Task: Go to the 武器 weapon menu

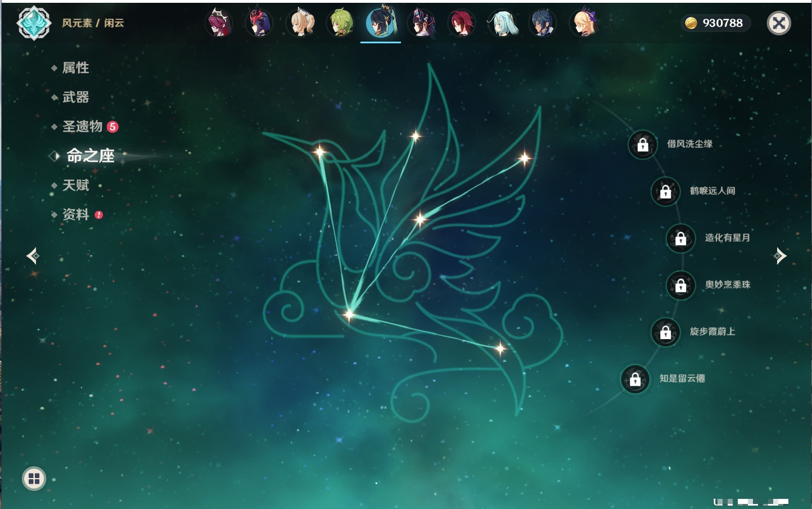Action: 75,97
